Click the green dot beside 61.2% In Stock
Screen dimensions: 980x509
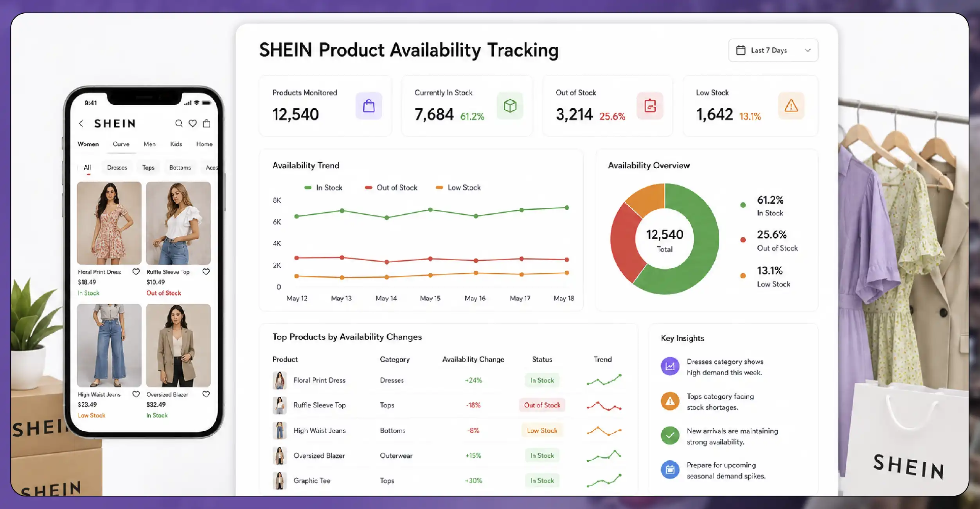tap(743, 205)
